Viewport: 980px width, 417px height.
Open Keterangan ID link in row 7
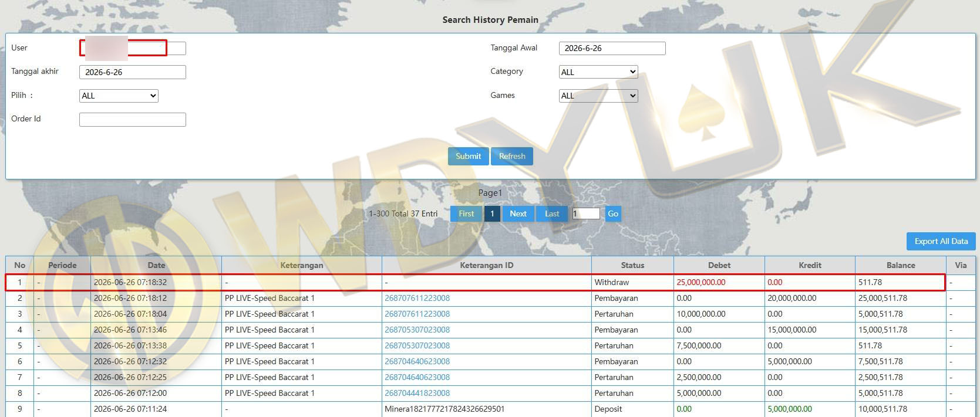coord(417,377)
